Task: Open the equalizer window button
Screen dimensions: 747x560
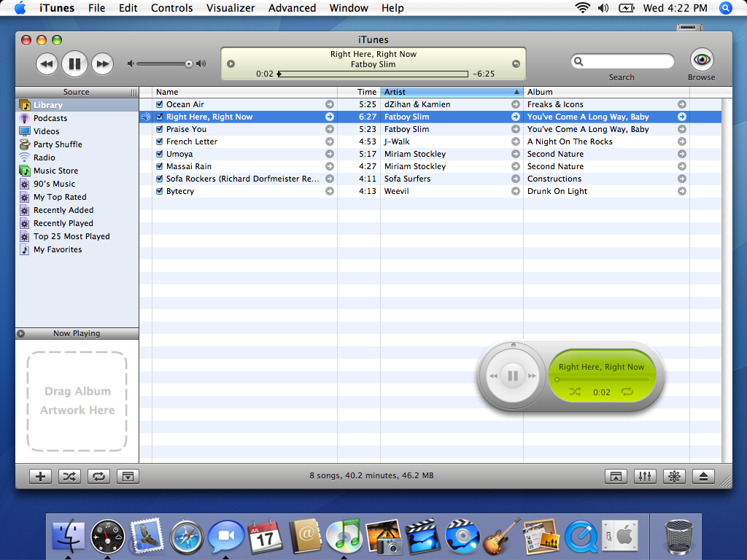Action: (x=644, y=476)
